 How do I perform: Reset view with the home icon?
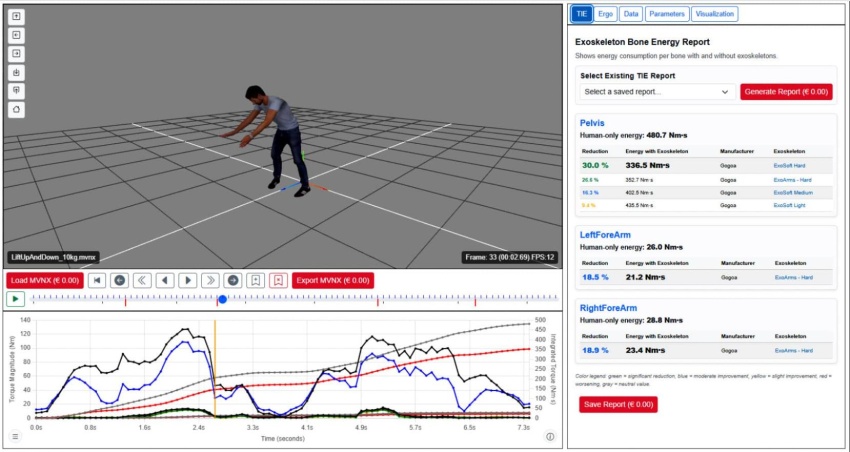(16, 110)
